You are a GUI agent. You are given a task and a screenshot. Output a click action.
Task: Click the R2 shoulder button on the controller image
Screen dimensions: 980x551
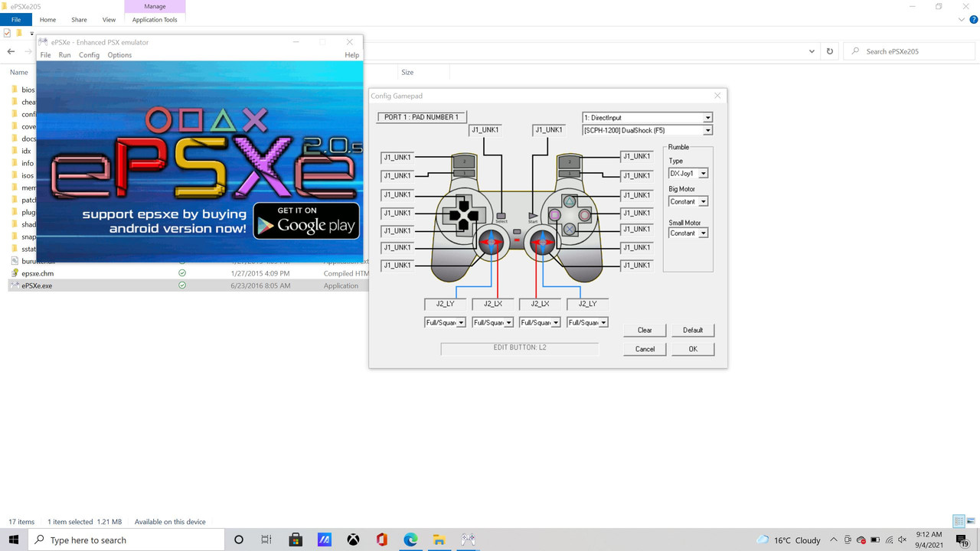(x=570, y=161)
